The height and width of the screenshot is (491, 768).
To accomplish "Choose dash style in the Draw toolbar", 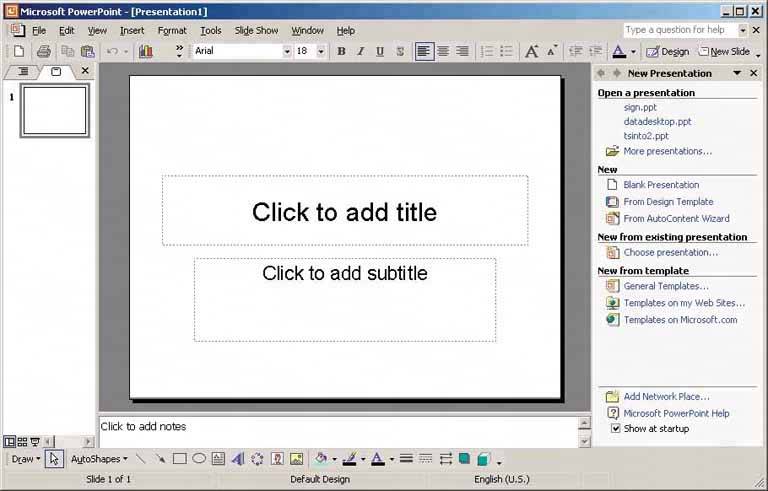I will pos(426,459).
